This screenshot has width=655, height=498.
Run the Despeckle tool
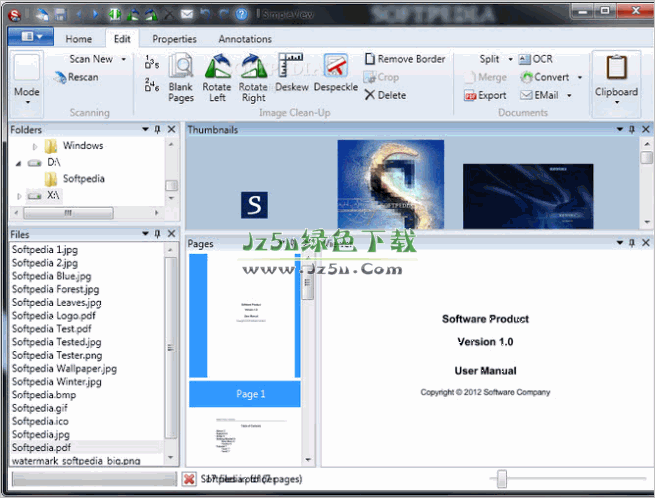click(336, 73)
